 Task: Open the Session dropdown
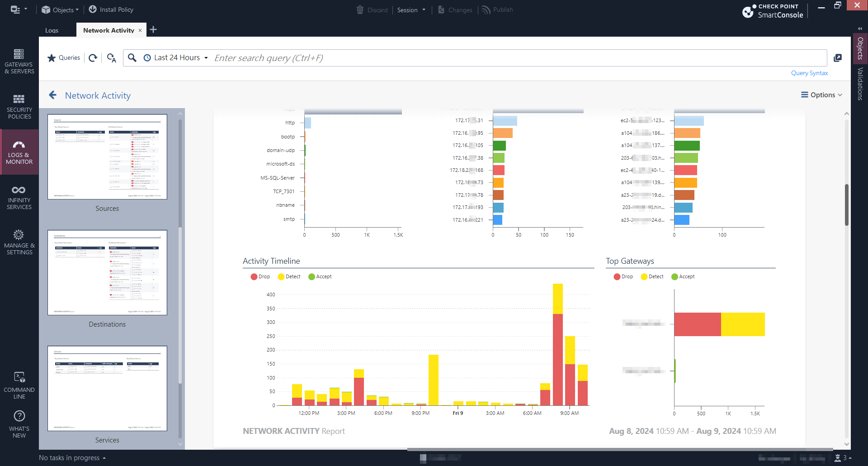click(411, 10)
